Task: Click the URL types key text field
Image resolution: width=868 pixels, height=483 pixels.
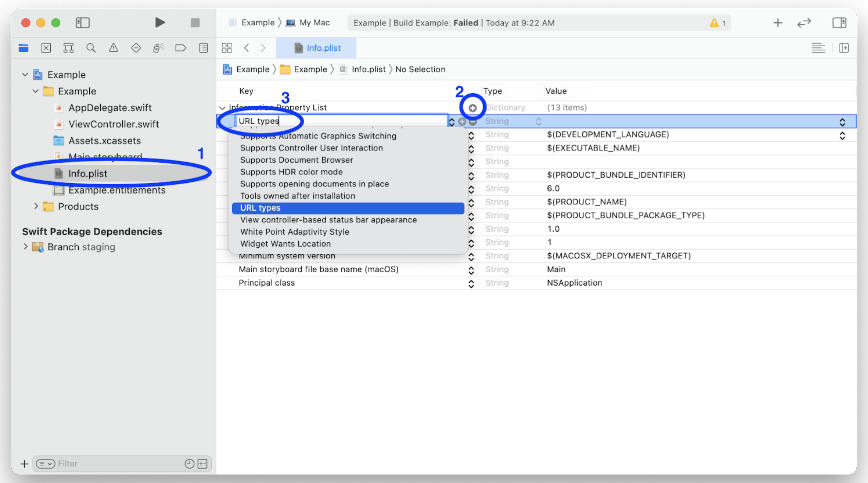Action: [x=342, y=121]
